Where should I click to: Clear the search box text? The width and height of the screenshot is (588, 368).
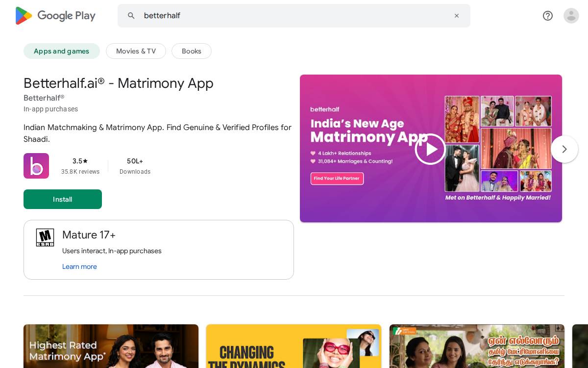coord(457,16)
